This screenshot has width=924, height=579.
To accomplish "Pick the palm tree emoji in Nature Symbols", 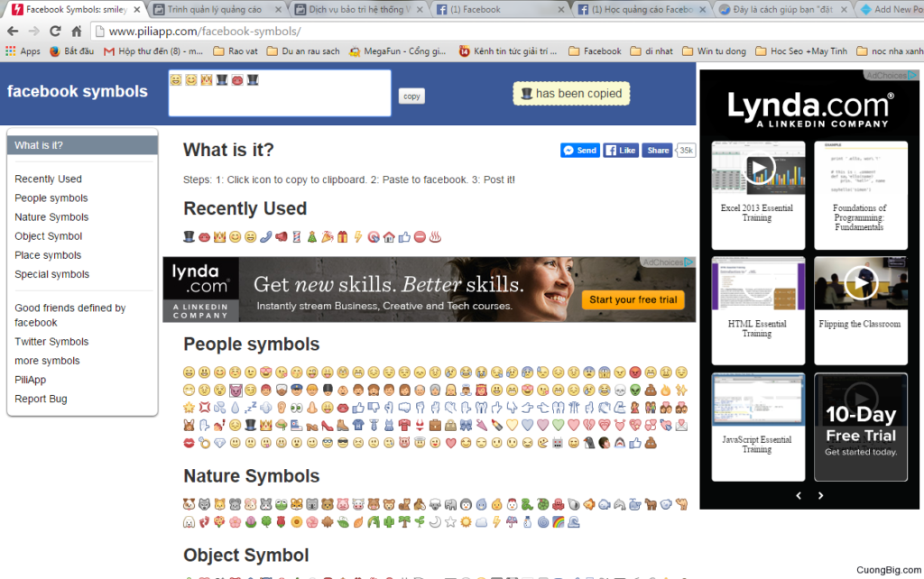I will coord(404,522).
